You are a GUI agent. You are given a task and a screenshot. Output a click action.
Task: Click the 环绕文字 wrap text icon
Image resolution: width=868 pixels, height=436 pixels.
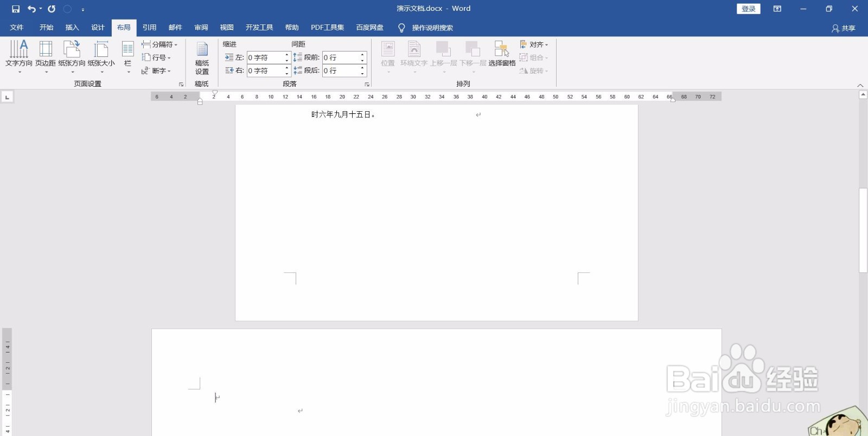point(414,56)
